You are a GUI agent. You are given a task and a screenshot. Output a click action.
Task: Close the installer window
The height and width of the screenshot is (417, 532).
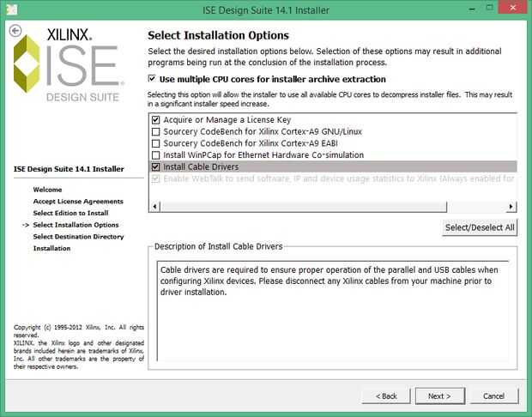512,8
